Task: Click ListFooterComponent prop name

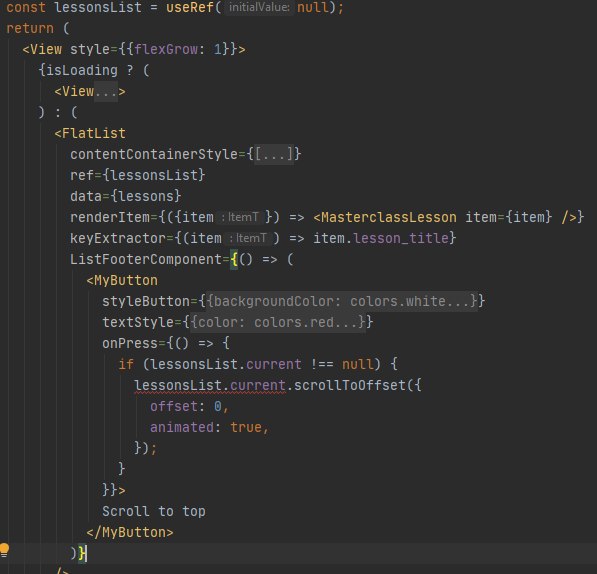Action: [145, 260]
